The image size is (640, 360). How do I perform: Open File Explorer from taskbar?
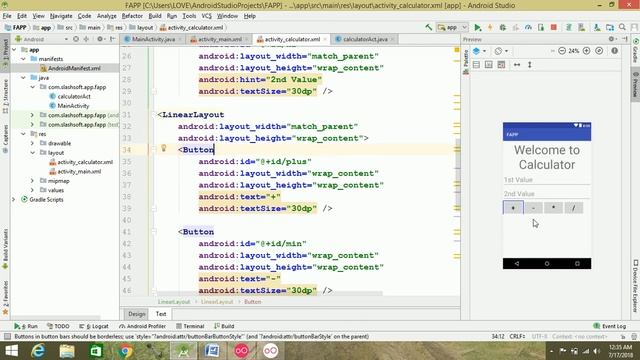tap(67, 351)
